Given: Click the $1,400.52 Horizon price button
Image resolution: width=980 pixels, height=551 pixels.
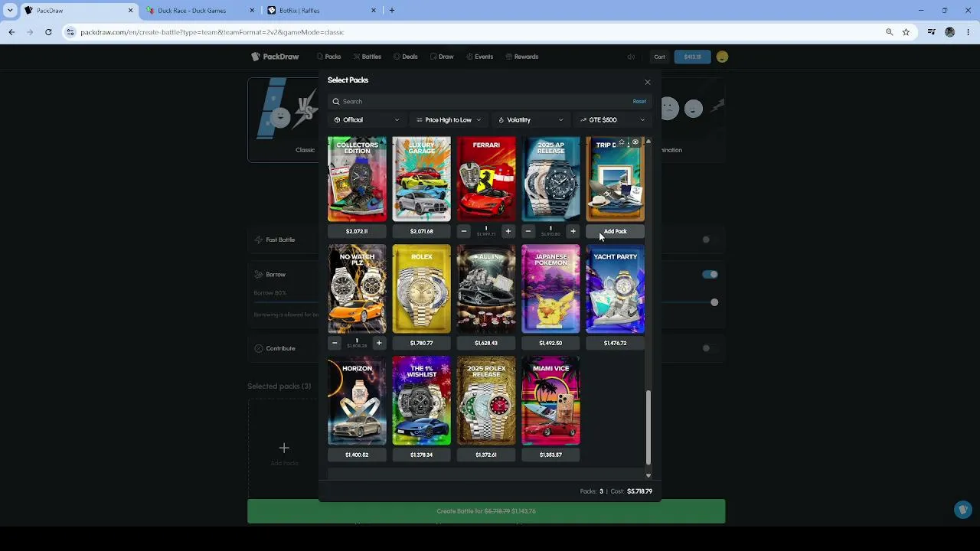Looking at the screenshot, I should 357,455.
